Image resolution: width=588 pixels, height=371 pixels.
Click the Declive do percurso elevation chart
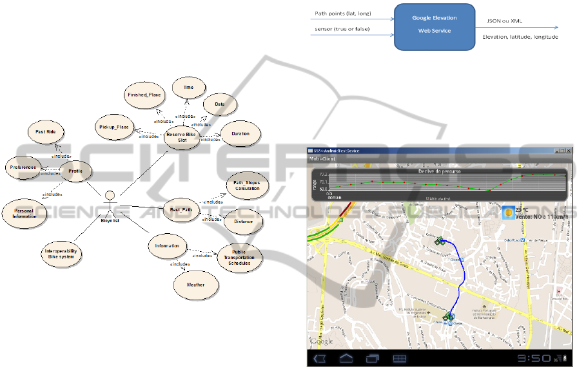440,185
